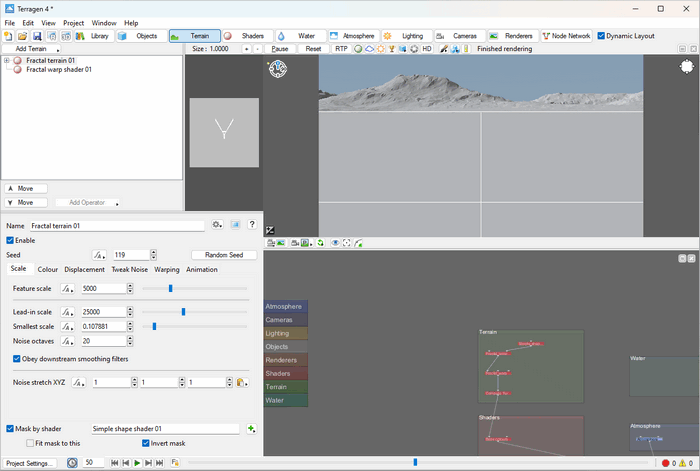Image resolution: width=700 pixels, height=471 pixels.
Task: Open the Add Terrain dropdown
Action: (31, 48)
